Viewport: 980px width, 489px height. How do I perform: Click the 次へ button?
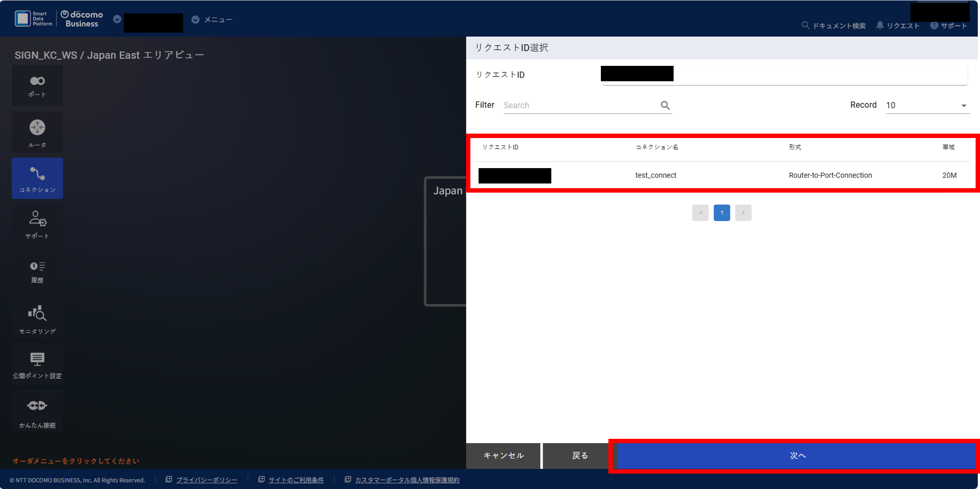797,456
